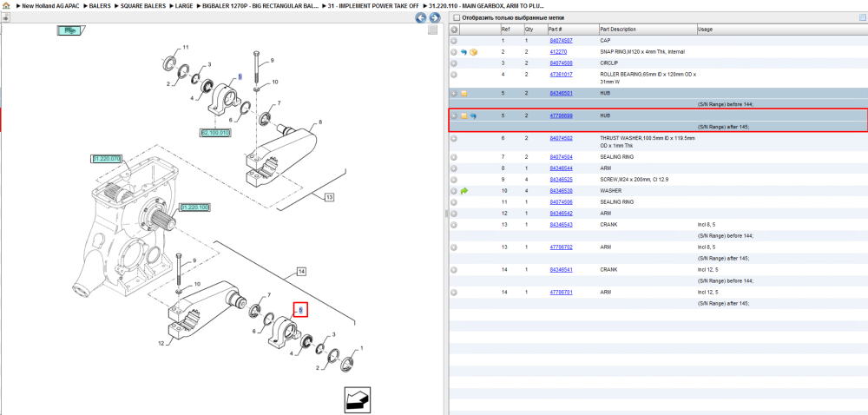Open part number link 84346525
Screen dimensions: 868x415
pyautogui.click(x=561, y=180)
